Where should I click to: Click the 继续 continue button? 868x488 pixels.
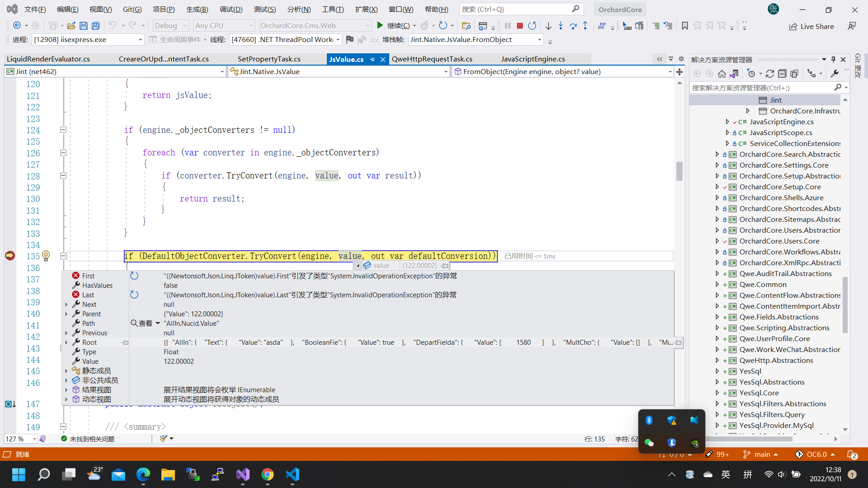coord(395,26)
